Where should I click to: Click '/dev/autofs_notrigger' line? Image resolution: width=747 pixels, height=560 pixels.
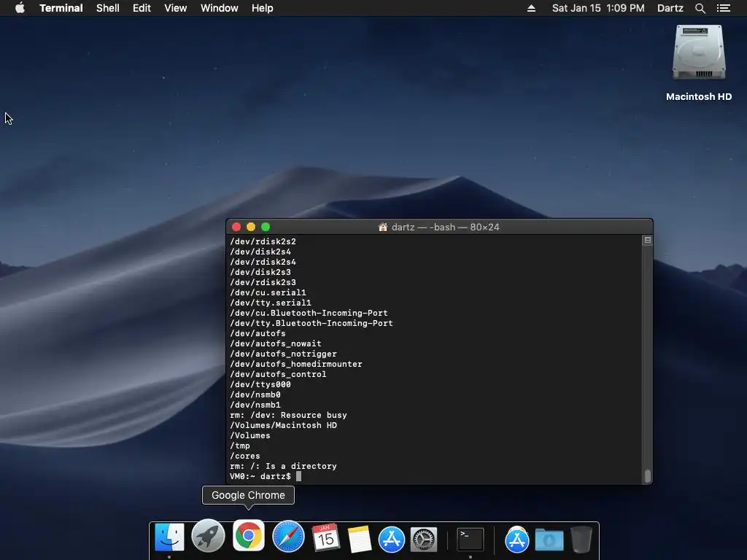pyautogui.click(x=283, y=354)
